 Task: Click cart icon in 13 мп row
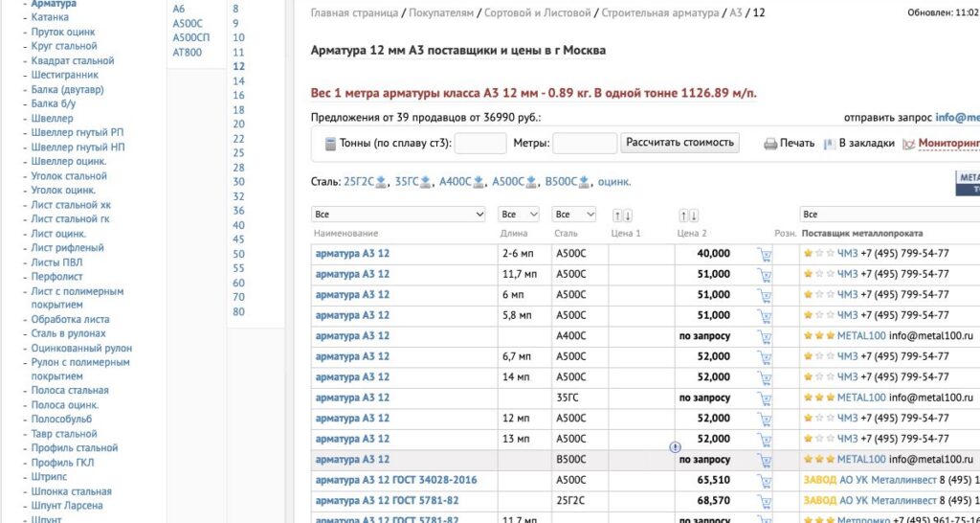(x=765, y=440)
